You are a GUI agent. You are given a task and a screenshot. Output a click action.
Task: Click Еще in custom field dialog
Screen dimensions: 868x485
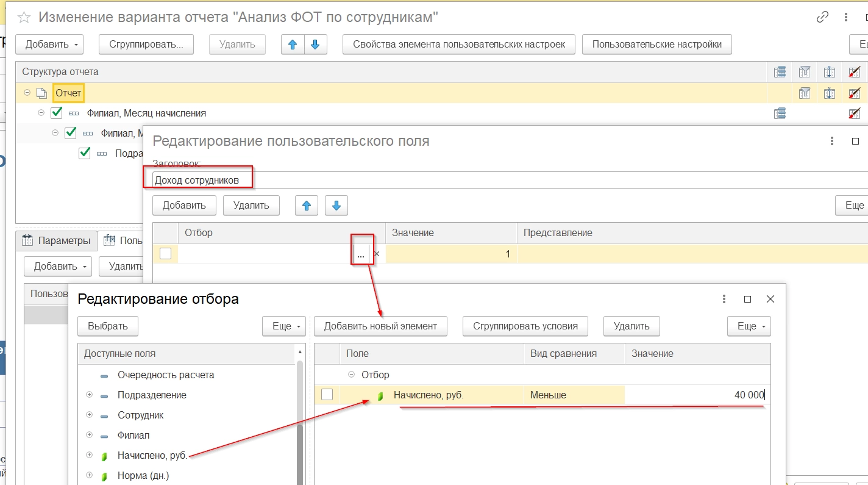click(x=852, y=206)
